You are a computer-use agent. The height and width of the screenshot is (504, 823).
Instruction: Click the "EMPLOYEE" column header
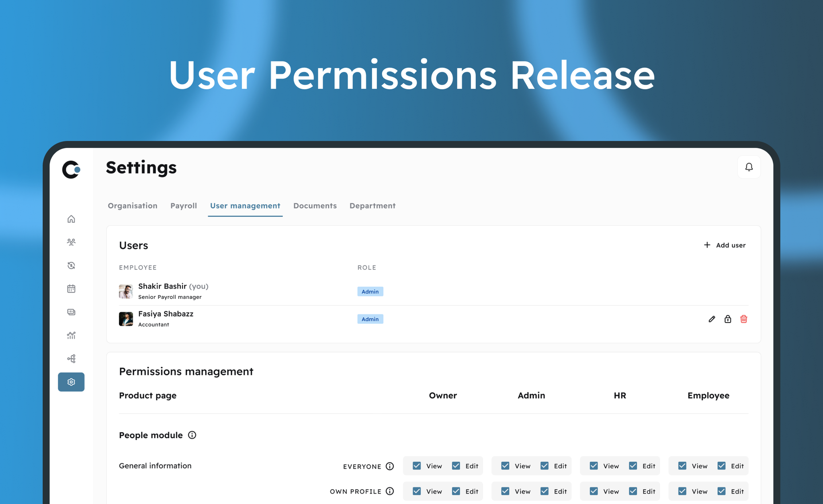[x=138, y=267]
